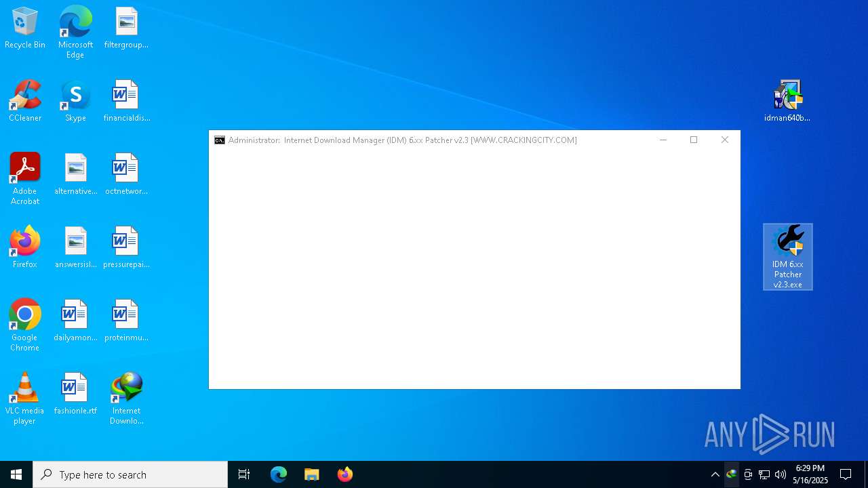868x488 pixels.
Task: Select the VLC media player shortcut
Action: coord(25,398)
